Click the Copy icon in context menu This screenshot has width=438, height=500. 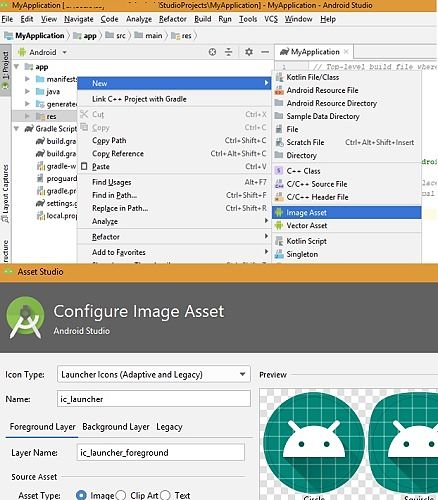84,127
